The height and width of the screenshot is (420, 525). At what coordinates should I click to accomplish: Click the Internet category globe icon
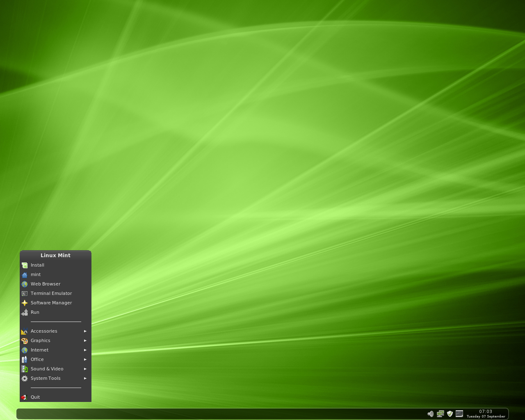click(25, 350)
